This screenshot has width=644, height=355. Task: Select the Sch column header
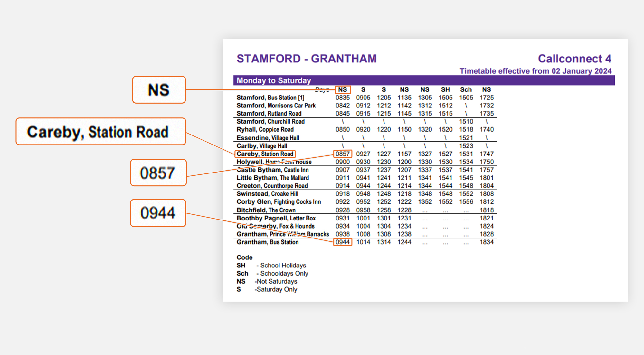point(466,89)
